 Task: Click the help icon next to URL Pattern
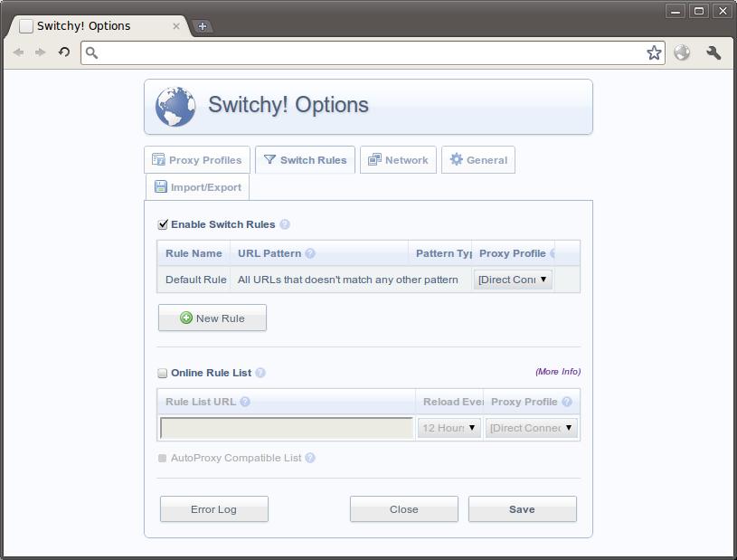pyautogui.click(x=310, y=253)
